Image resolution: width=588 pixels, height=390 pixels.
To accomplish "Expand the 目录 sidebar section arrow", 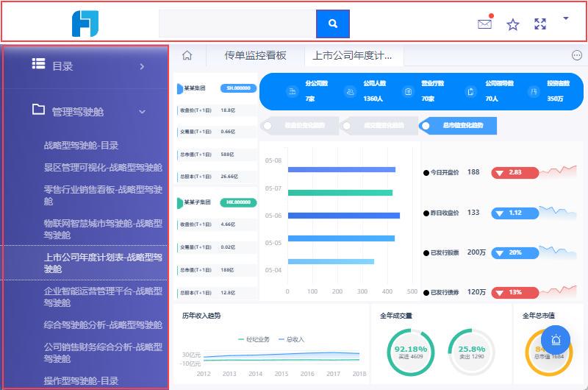I will [x=142, y=66].
